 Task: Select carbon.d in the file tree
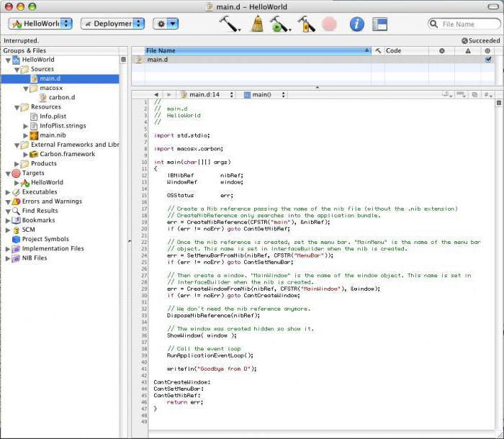coord(61,97)
